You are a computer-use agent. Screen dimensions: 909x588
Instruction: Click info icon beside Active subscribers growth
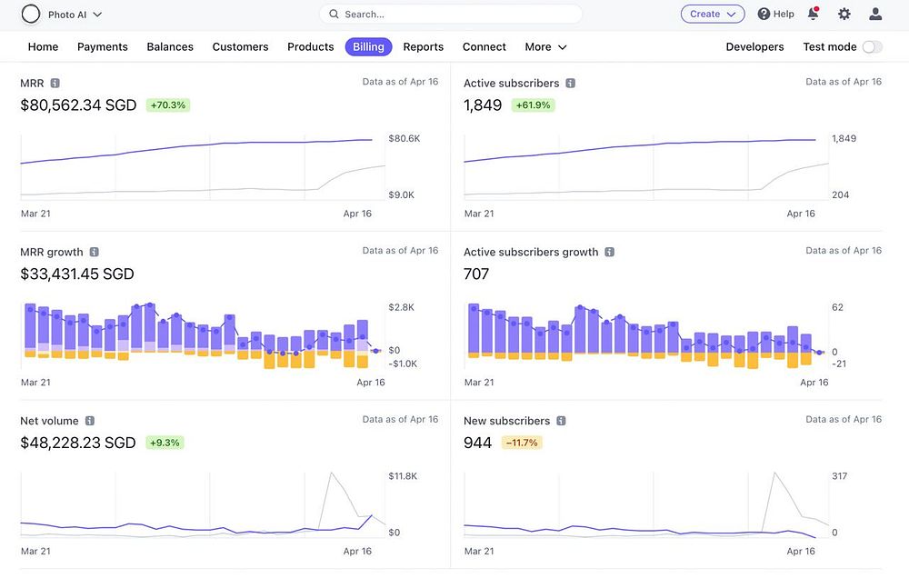coord(609,252)
